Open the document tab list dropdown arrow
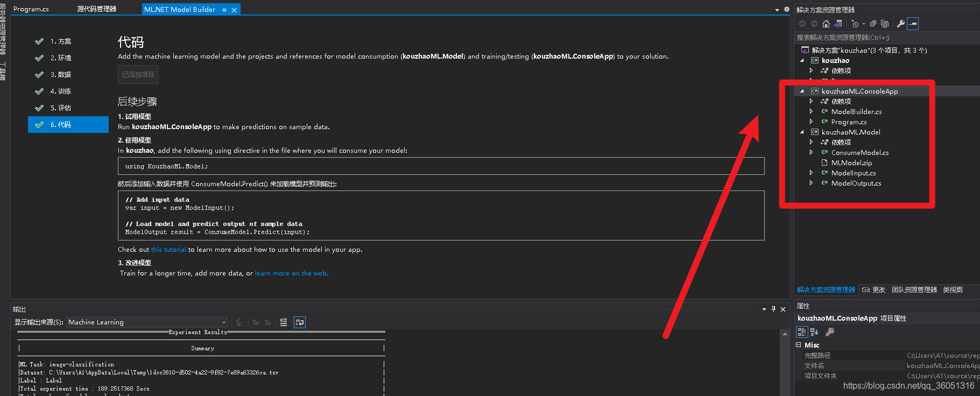 tap(777, 10)
